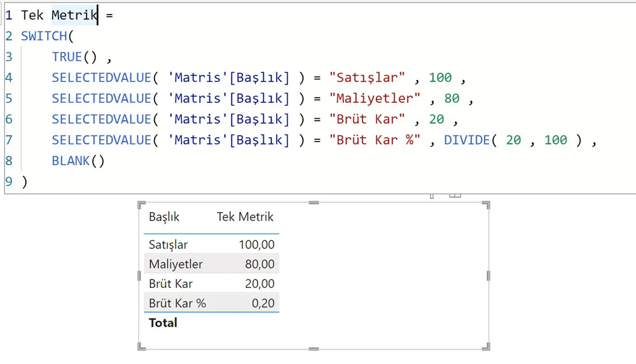Click the DIVIDE function in the formula
The height and width of the screenshot is (364, 636).
[x=466, y=140]
